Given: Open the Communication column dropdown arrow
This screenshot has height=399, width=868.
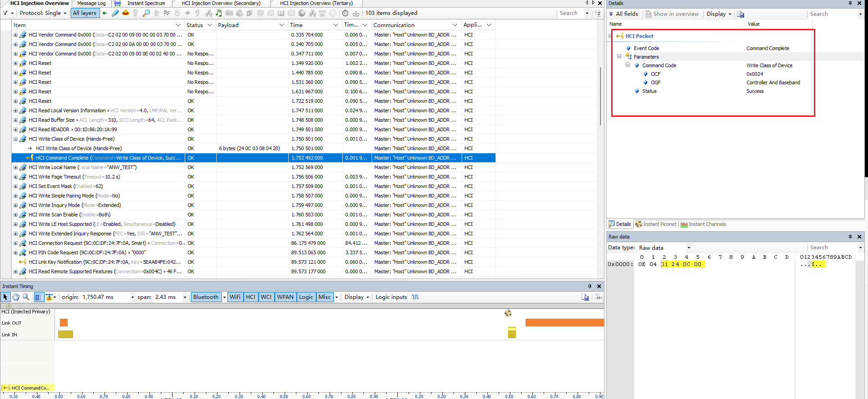Looking at the screenshot, I should tap(455, 25).
